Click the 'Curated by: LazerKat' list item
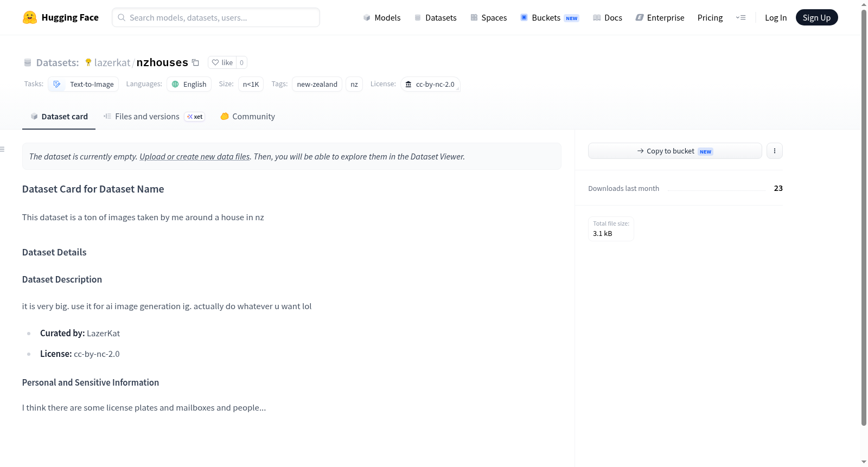Image resolution: width=868 pixels, height=467 pixels. tap(80, 333)
